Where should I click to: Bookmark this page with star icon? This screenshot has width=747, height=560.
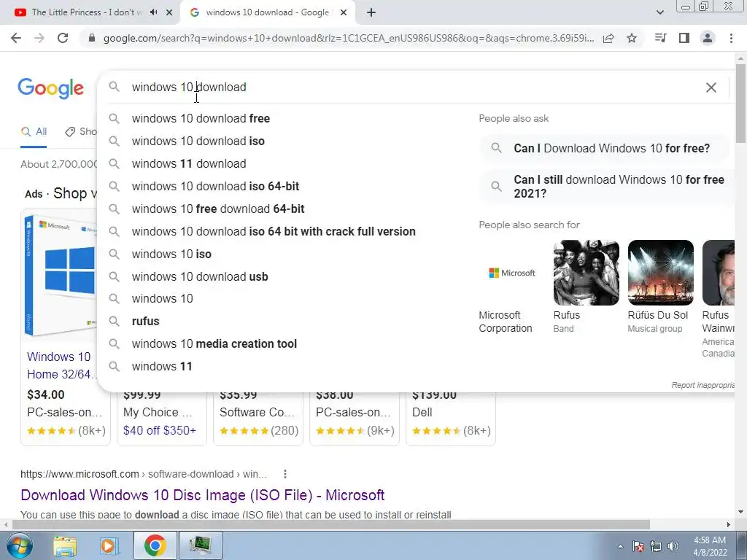point(632,38)
